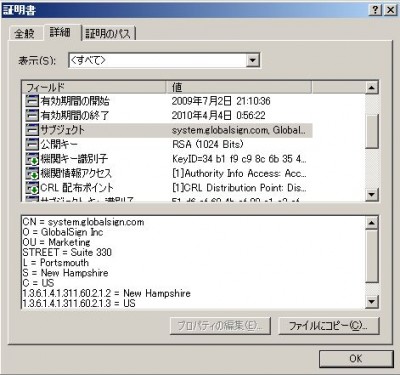Click the value RSA (1024 Bits)
The height and width of the screenshot is (375, 400).
click(x=208, y=144)
